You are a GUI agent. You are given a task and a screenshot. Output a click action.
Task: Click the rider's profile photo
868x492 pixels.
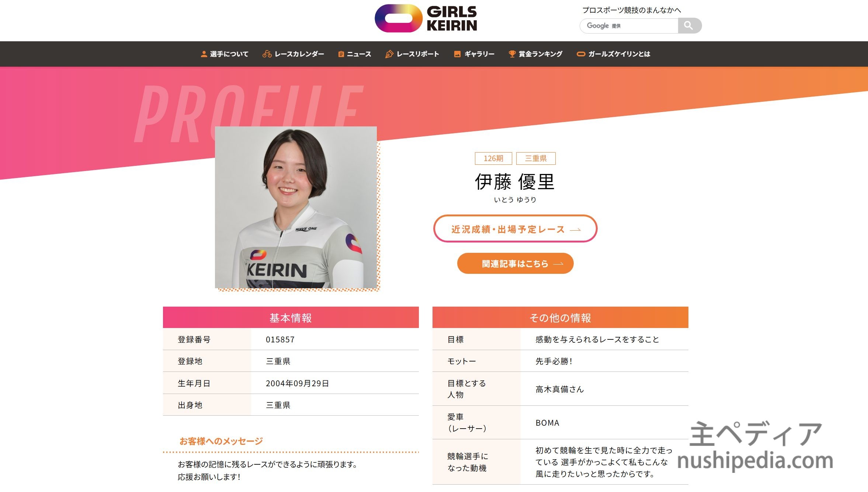pyautogui.click(x=296, y=207)
